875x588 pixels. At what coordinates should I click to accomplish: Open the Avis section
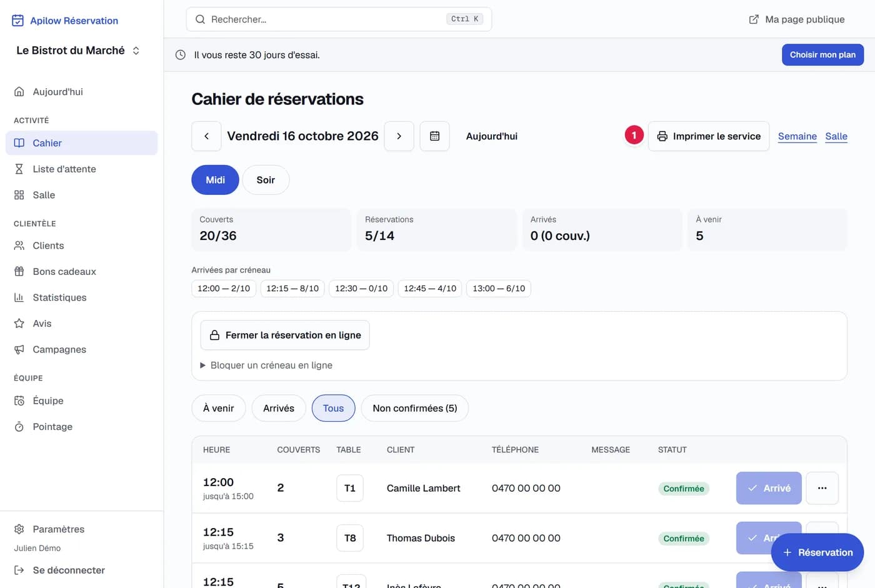tap(81, 324)
